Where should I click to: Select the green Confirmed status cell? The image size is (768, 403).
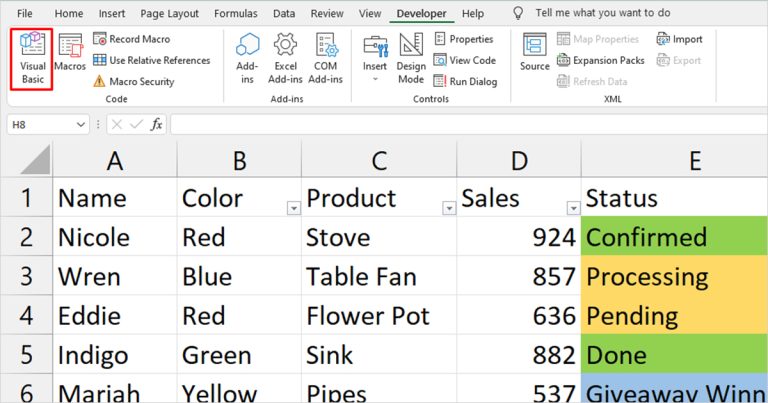pyautogui.click(x=674, y=237)
